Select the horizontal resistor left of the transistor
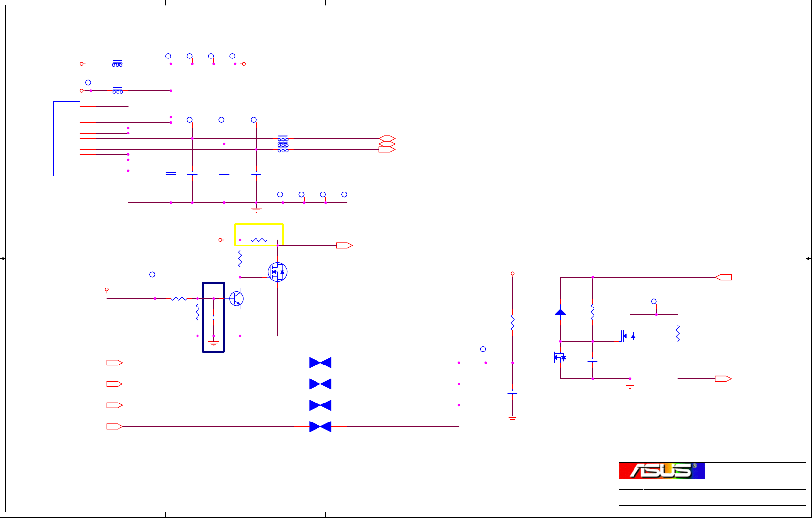This screenshot has height=518, width=812. pos(179,298)
